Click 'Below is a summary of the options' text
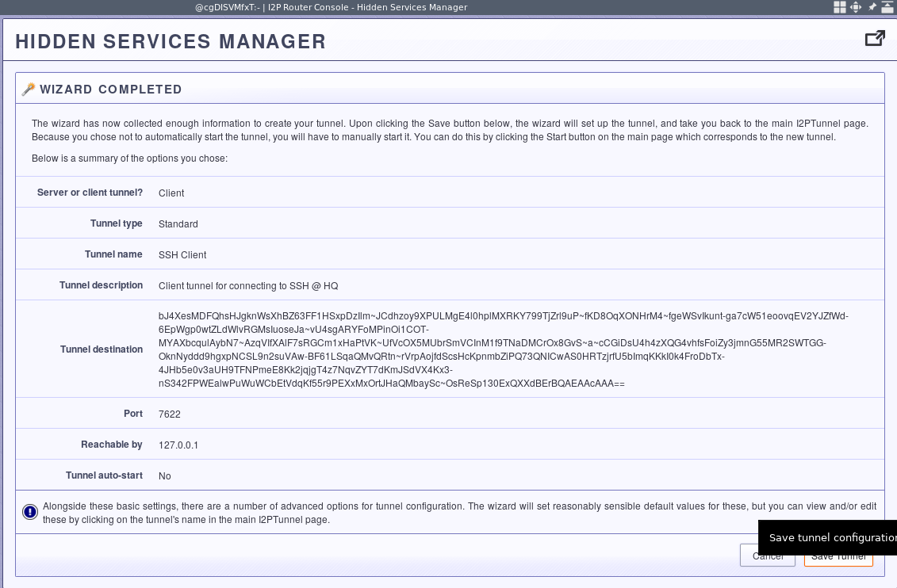The height and width of the screenshot is (588, 897). click(129, 158)
